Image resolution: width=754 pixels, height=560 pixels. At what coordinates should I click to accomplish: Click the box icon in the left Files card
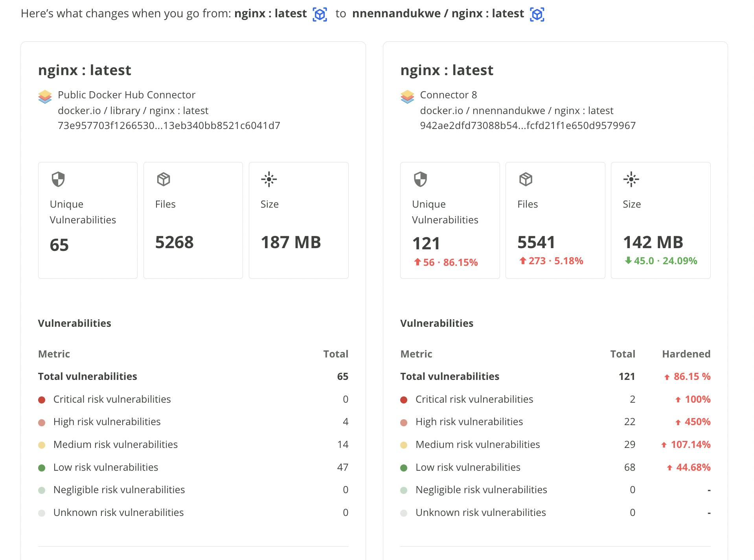coord(164,179)
